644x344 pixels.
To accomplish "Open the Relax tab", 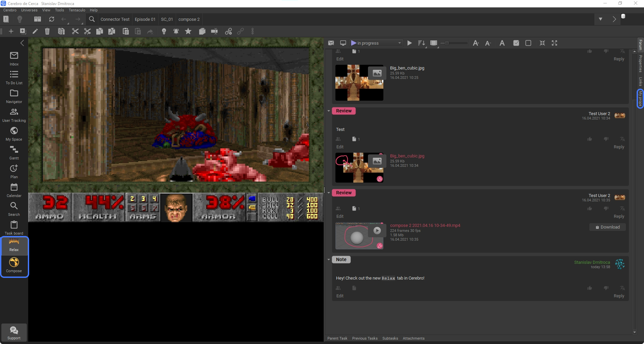I will 14,245.
